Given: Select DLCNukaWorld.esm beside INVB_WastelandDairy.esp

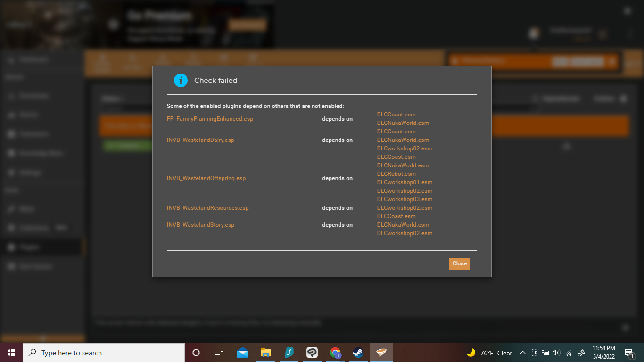Looking at the screenshot, I should [403, 140].
